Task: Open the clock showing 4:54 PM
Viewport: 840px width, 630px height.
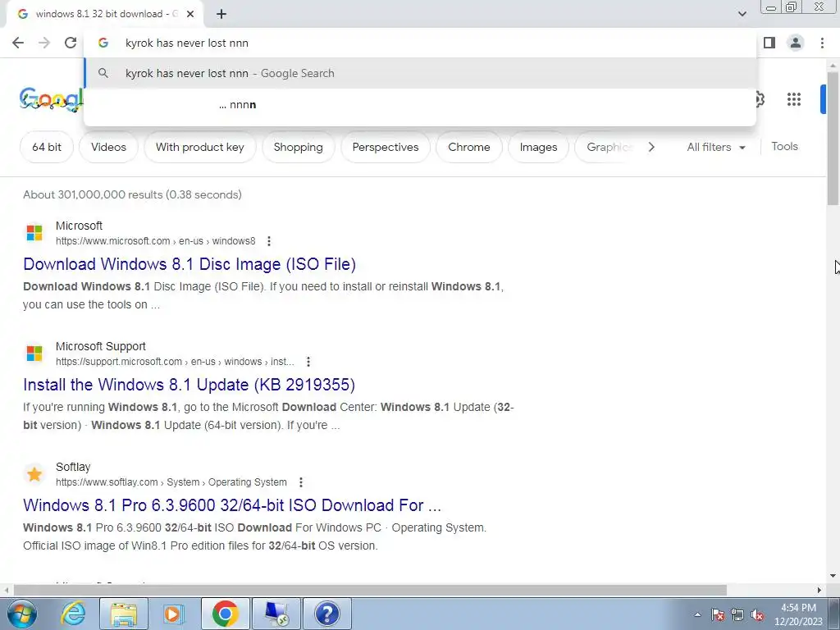Action: coord(798,614)
